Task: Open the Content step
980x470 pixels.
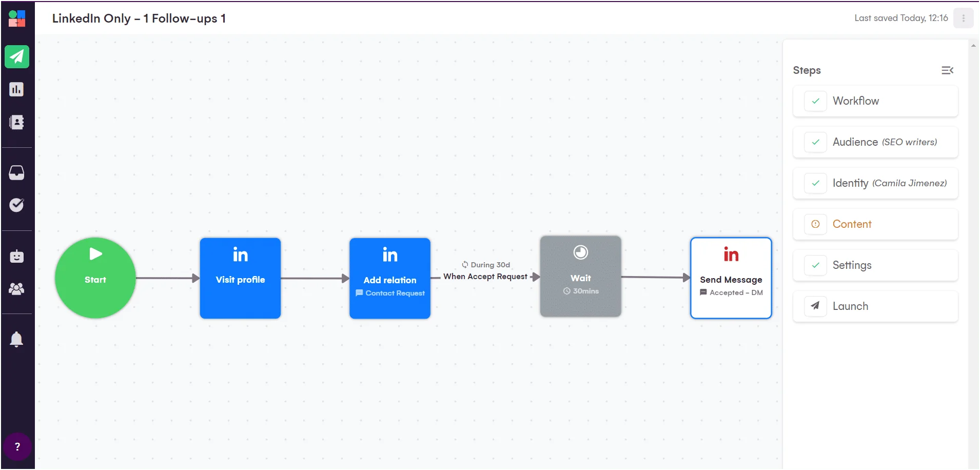Action: click(x=875, y=224)
